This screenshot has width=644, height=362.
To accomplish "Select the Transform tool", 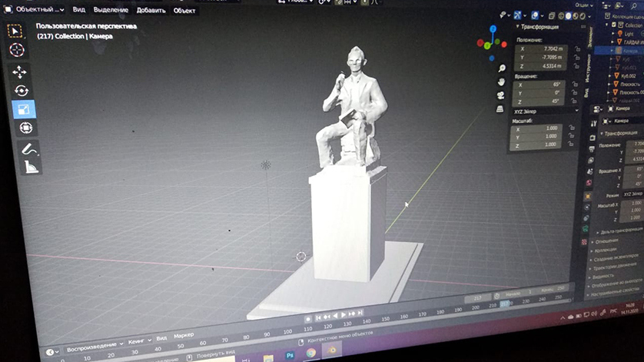I will (25, 128).
